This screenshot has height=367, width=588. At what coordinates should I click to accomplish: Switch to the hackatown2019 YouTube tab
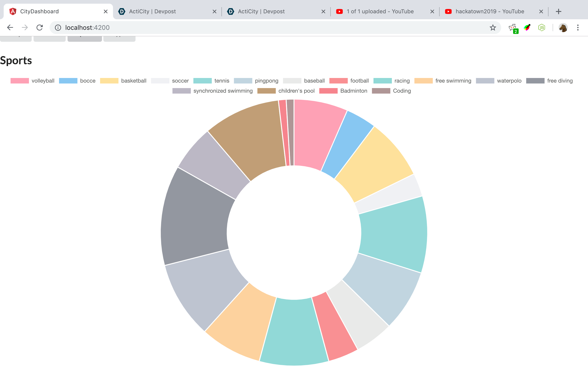[489, 11]
